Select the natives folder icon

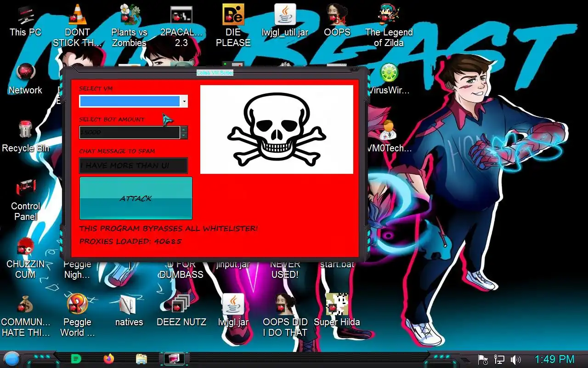129,310
